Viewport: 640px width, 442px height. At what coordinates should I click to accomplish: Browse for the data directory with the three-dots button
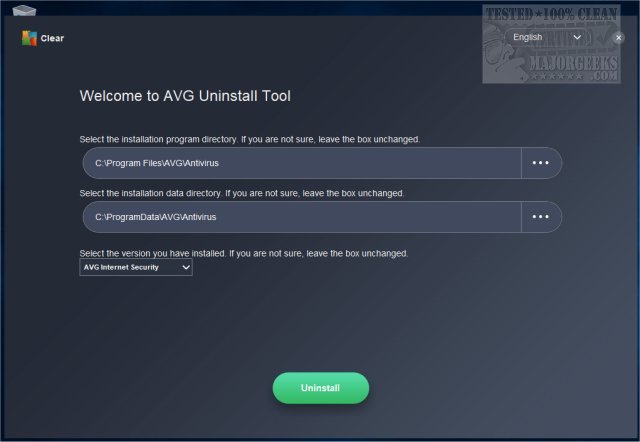[x=541, y=217]
